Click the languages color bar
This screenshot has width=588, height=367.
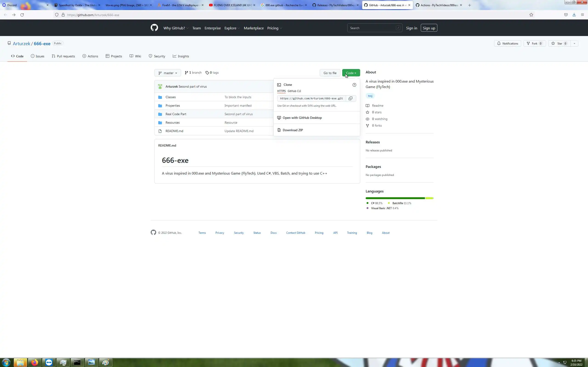pos(399,198)
